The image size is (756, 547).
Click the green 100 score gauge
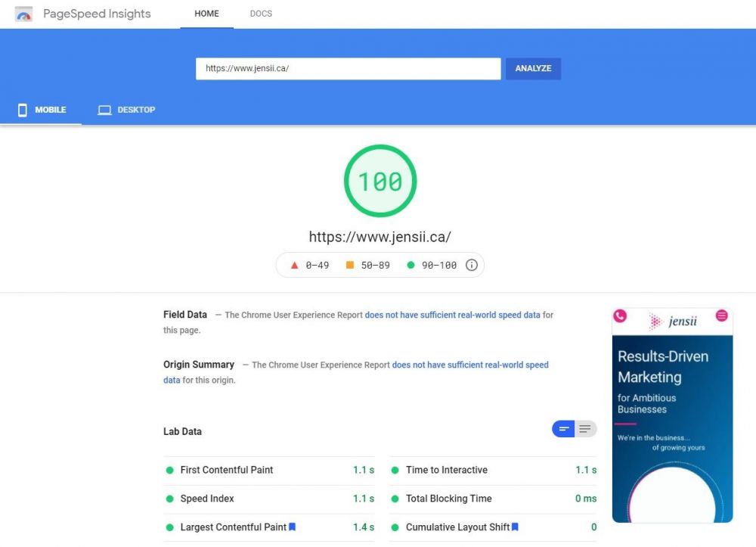pos(380,182)
